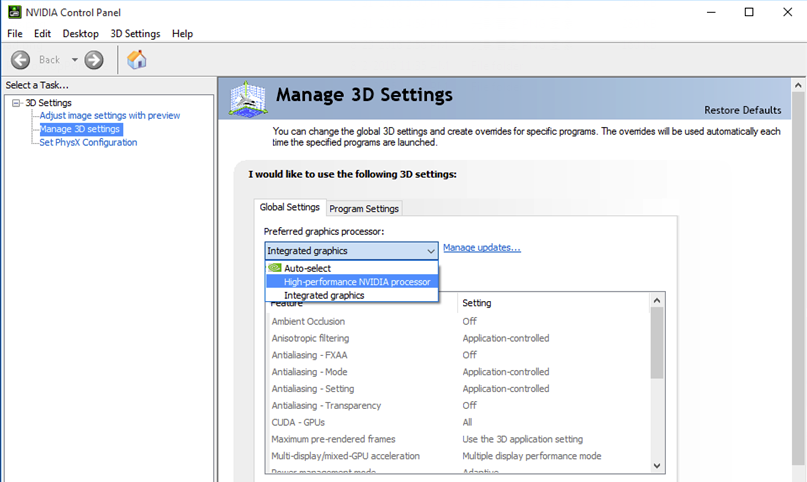Image resolution: width=807 pixels, height=482 pixels.
Task: Select the Auto-select option
Action: (307, 268)
